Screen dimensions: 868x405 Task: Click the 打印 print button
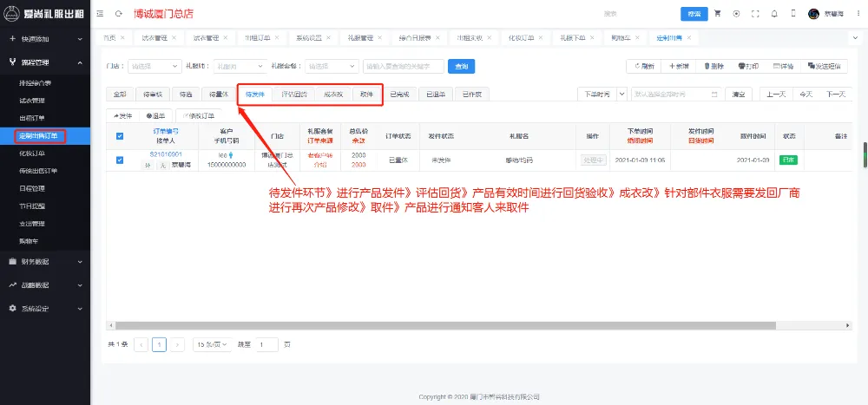(x=747, y=66)
